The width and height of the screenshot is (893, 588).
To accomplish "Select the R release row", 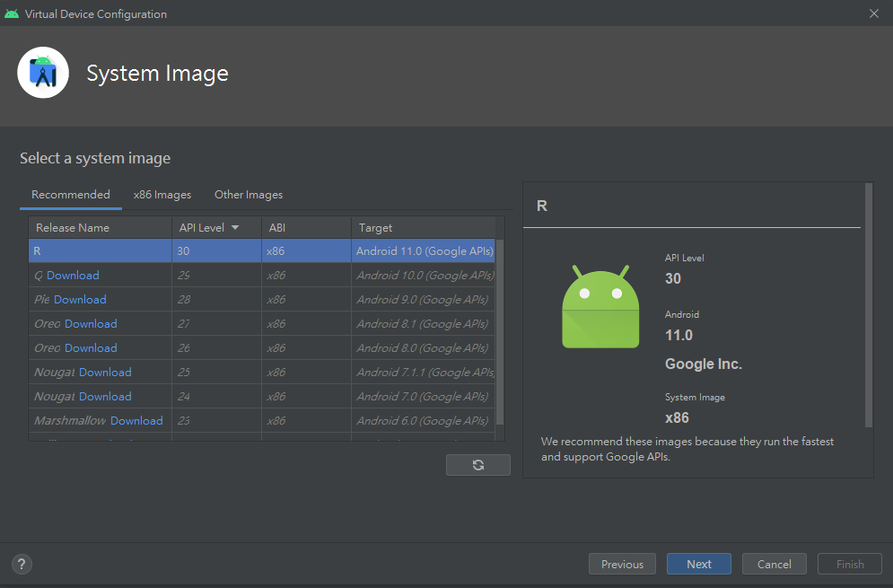I will [262, 250].
